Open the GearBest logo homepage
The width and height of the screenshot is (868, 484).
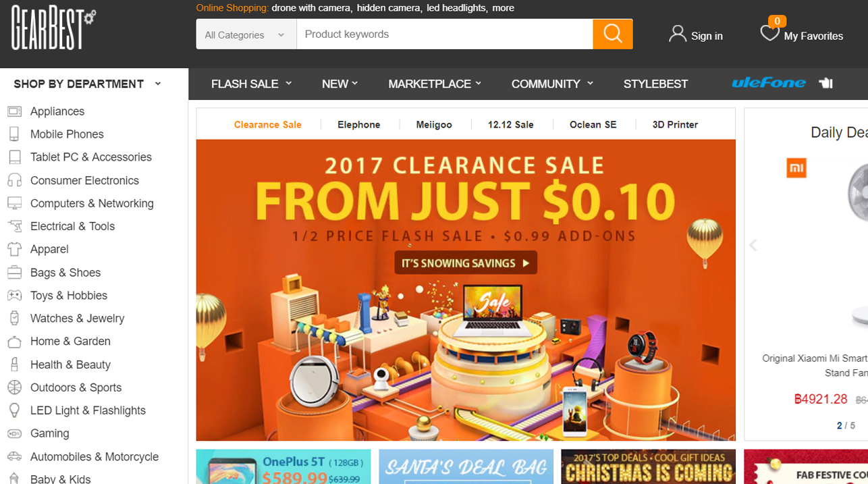53,29
